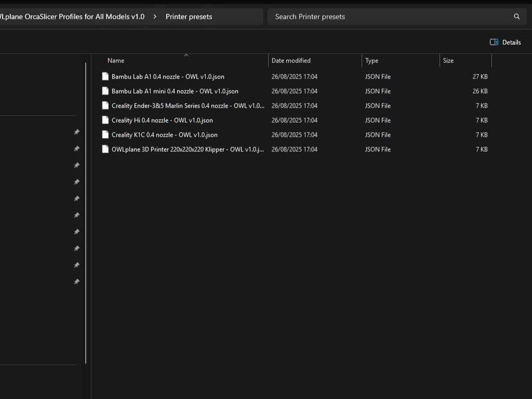Expand the breadcrumb chevron before Printer presets
This screenshot has width=532, height=399.
[x=155, y=17]
